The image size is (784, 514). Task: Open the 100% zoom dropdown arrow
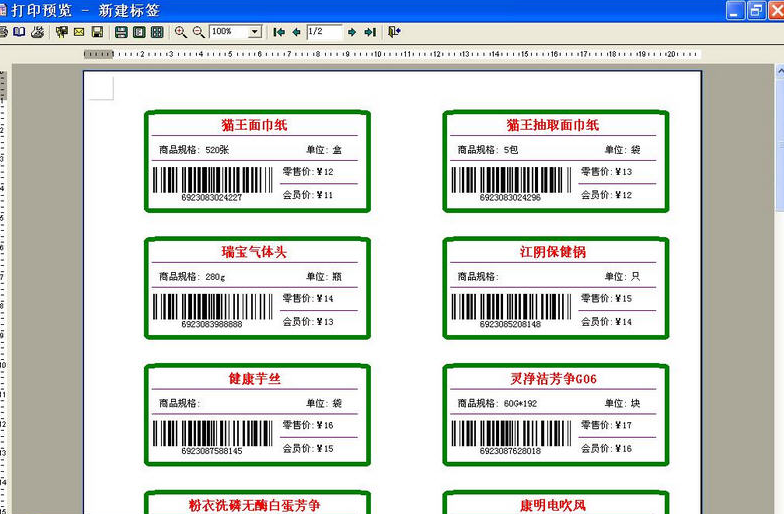click(x=255, y=32)
